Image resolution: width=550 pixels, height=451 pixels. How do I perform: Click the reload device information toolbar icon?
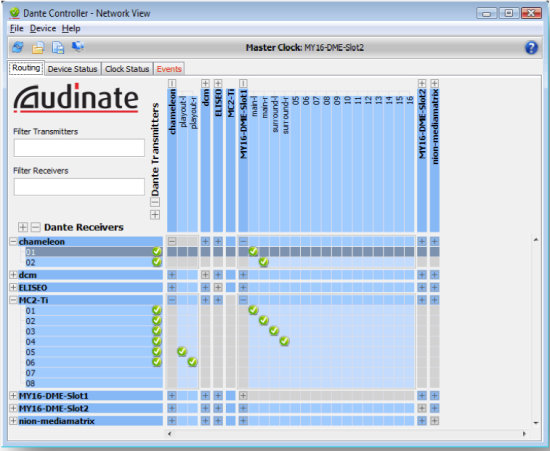pos(18,47)
